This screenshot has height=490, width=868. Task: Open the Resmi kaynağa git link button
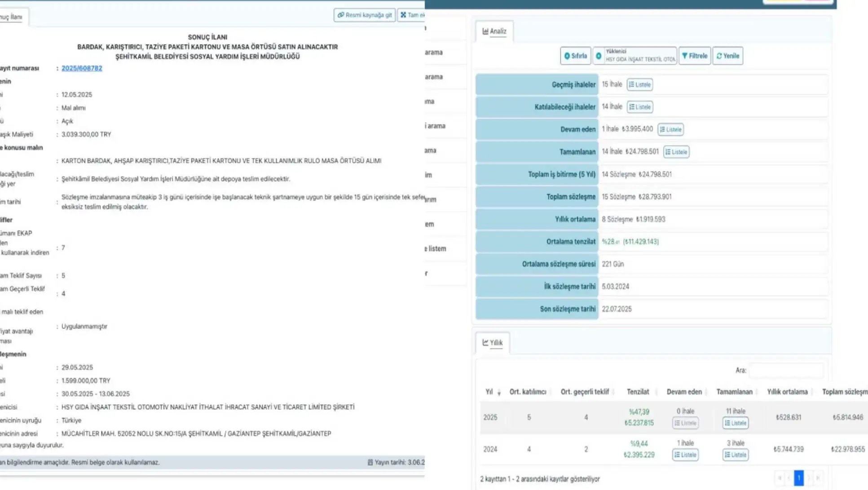[364, 15]
